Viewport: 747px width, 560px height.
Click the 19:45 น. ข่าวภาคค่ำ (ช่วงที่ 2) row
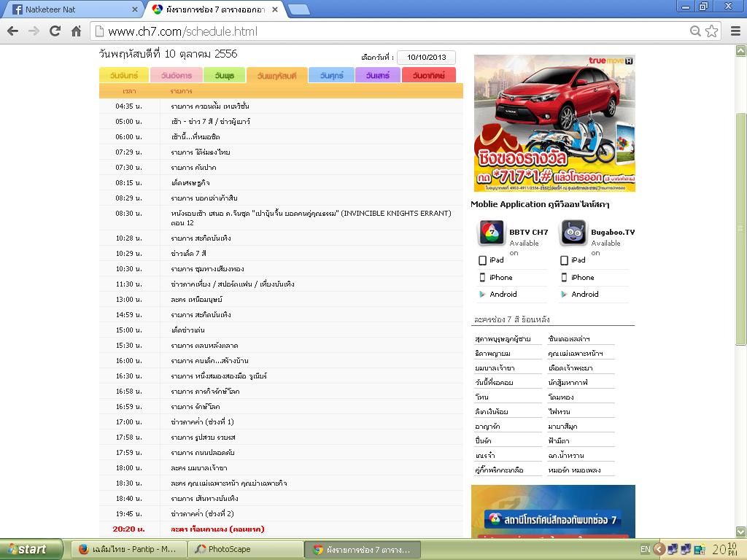[281, 514]
